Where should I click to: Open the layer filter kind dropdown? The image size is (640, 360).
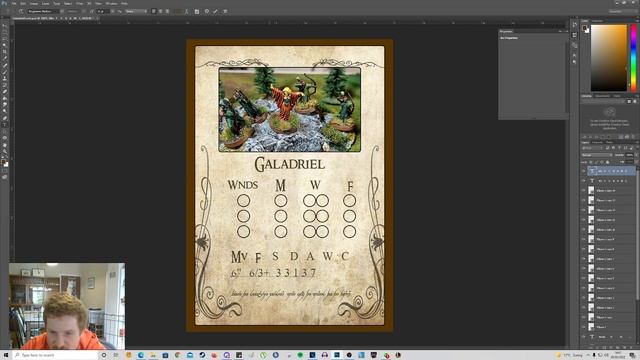[592, 148]
